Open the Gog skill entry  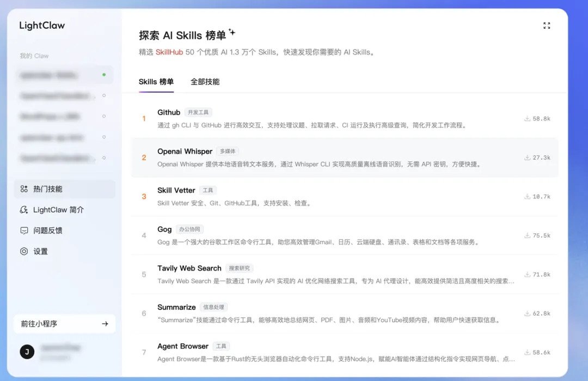click(x=344, y=235)
